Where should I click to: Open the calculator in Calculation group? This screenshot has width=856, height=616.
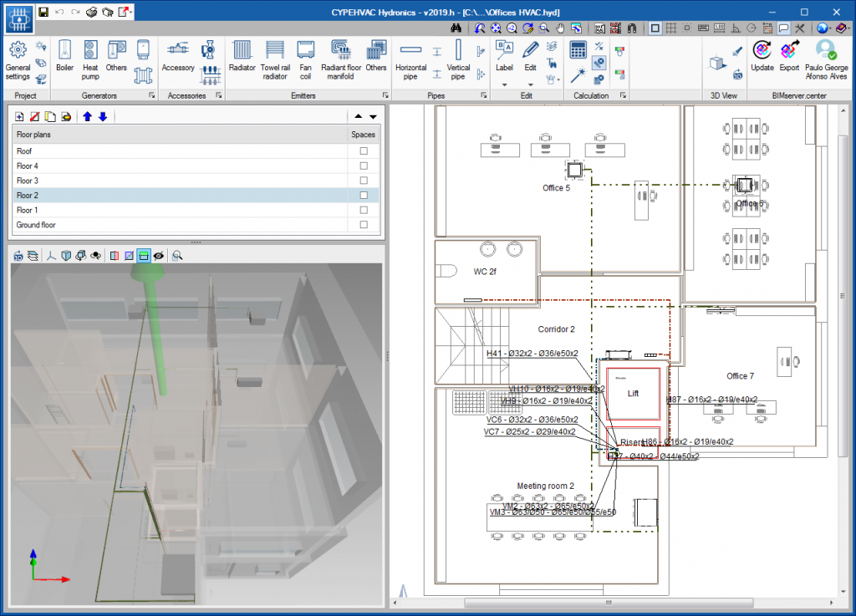(578, 49)
